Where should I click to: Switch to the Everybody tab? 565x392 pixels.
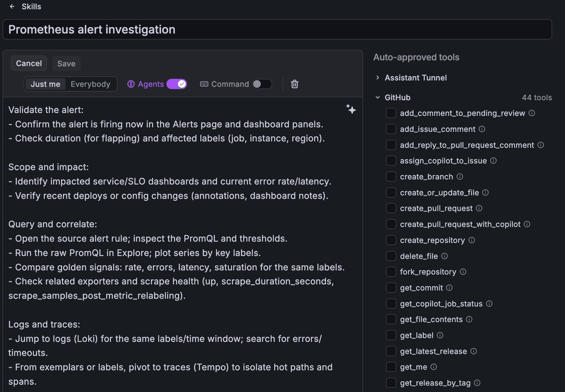tap(90, 84)
